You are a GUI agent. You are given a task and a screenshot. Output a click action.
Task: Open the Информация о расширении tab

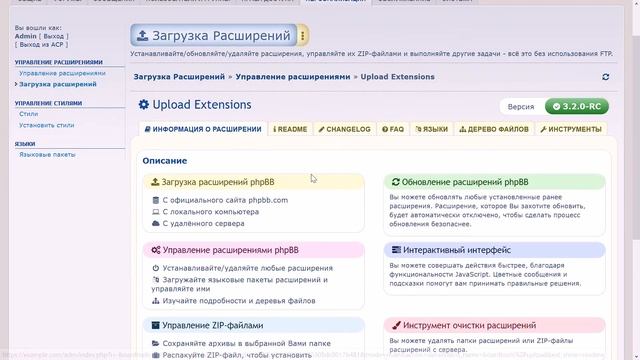[x=203, y=129]
